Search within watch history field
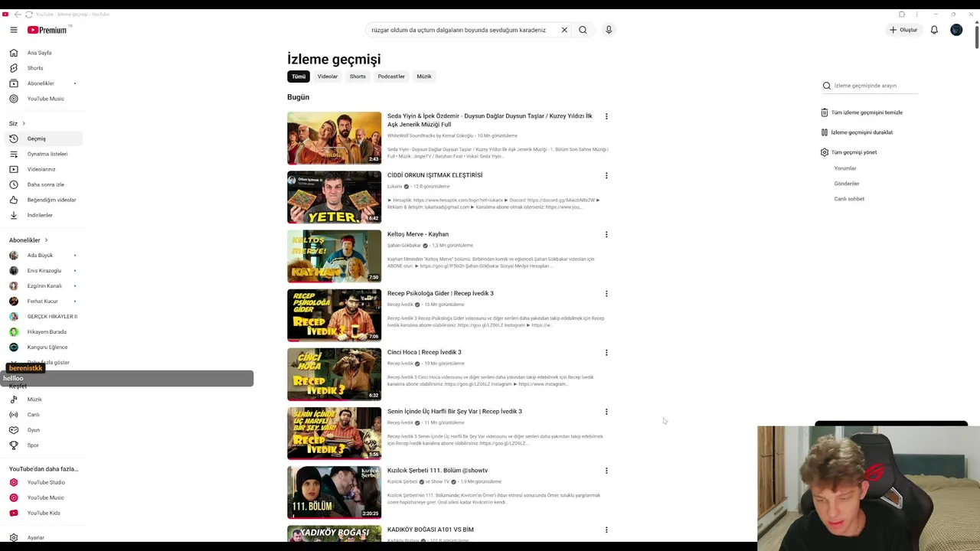The width and height of the screenshot is (980, 551). pos(875,86)
